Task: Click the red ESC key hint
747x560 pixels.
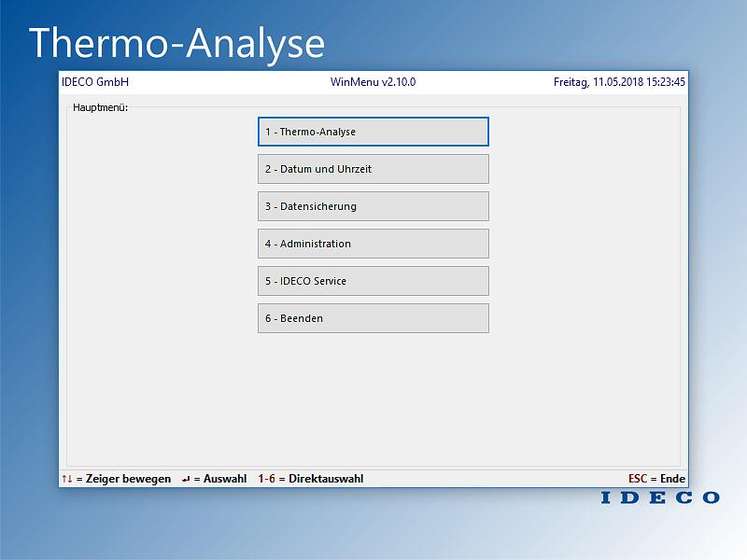Action: (x=638, y=479)
